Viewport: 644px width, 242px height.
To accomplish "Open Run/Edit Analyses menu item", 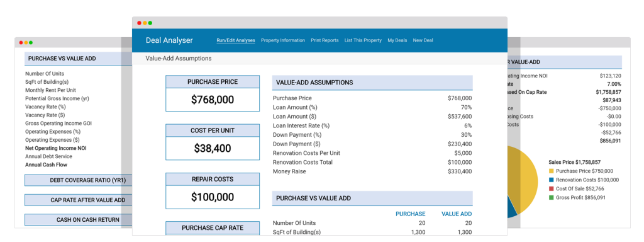I will (x=236, y=40).
